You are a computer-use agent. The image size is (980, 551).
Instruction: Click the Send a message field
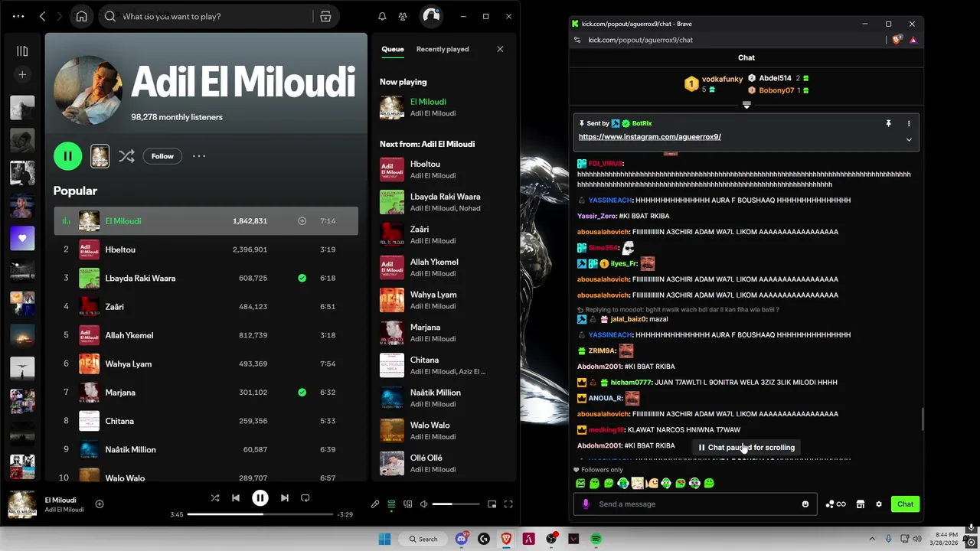(695, 504)
